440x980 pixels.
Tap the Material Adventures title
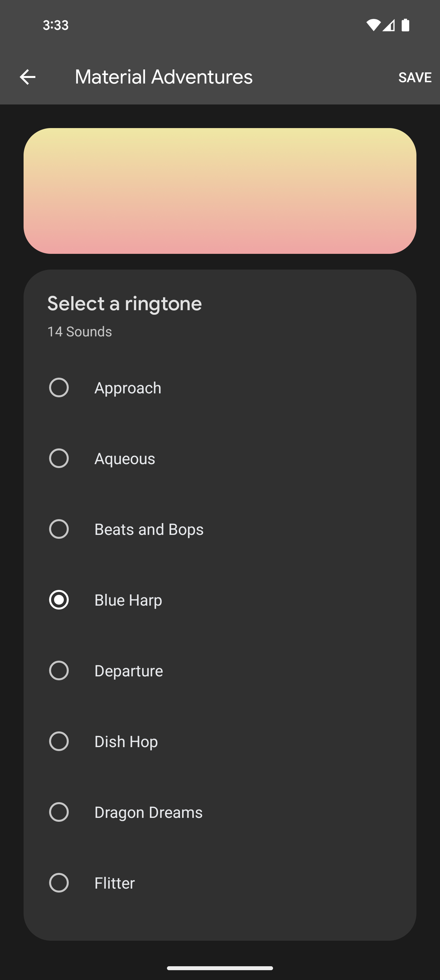pyautogui.click(x=163, y=77)
